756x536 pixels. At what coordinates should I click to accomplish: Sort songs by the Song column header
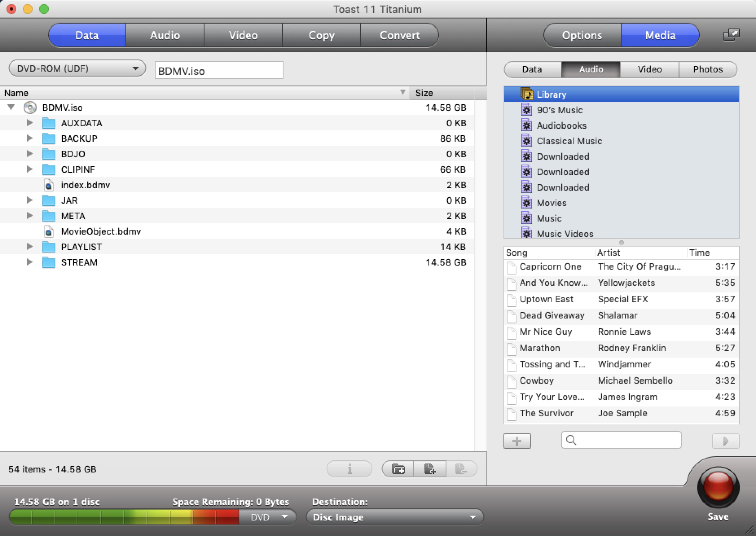(549, 253)
